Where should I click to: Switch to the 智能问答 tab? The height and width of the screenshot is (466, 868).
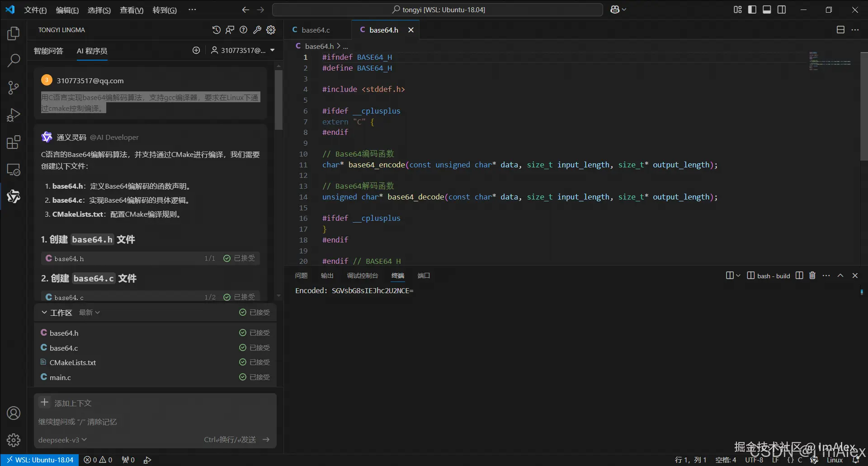pyautogui.click(x=48, y=51)
